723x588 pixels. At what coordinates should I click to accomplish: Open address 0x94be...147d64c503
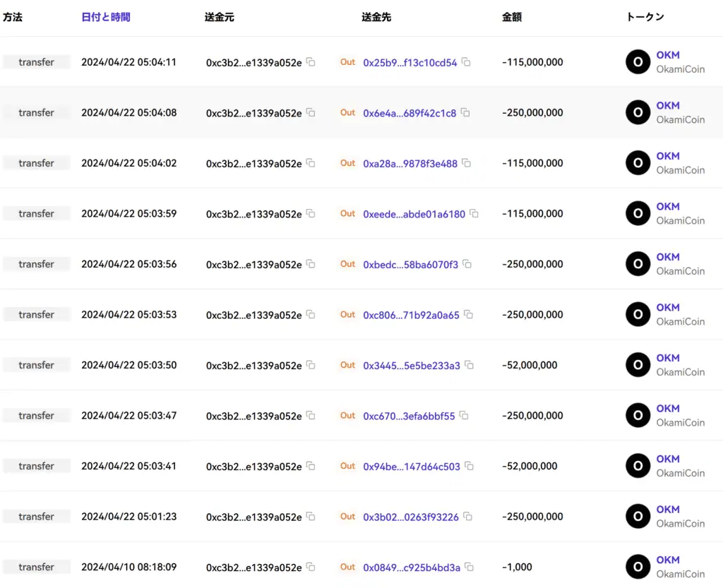pos(412,467)
